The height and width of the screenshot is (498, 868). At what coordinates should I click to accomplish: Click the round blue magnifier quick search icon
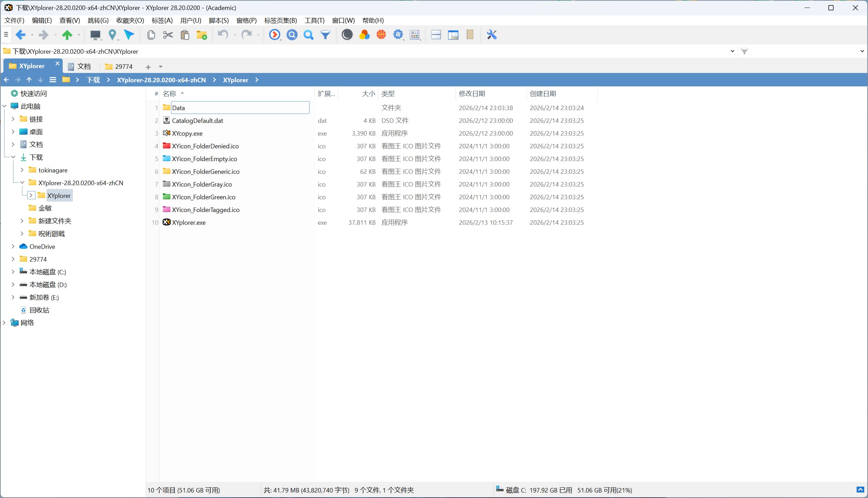(292, 35)
